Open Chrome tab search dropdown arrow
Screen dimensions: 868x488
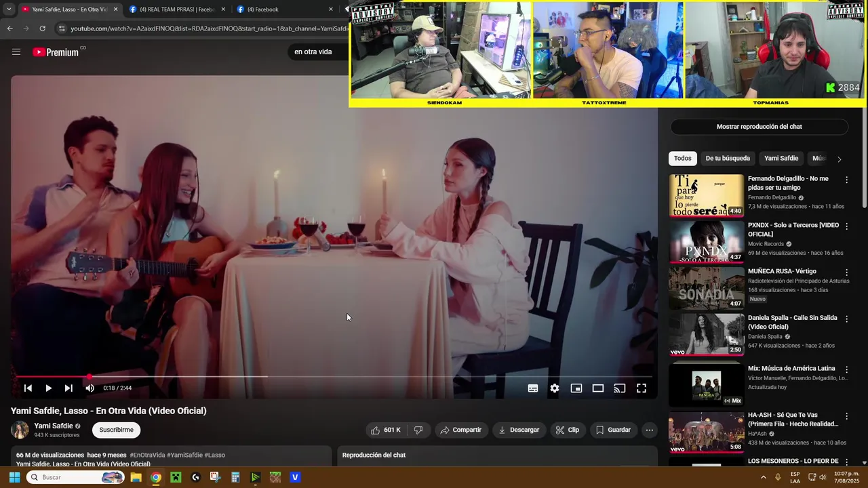coord(9,9)
